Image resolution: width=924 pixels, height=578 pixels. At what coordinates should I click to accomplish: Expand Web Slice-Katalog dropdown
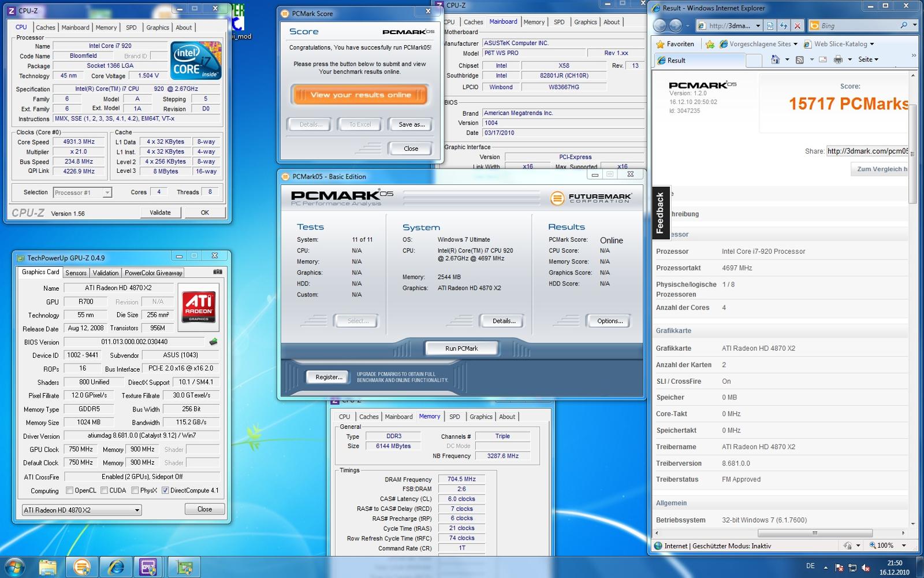pos(871,44)
